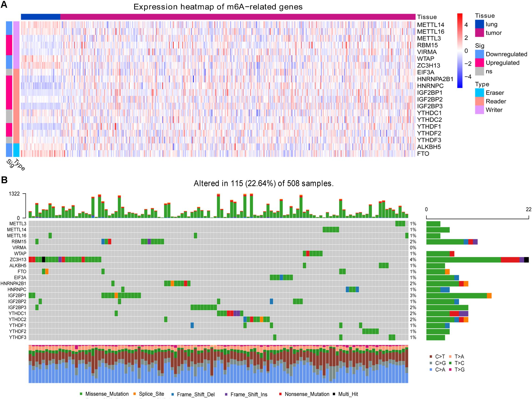This screenshot has height=399, width=532.
Task: Click the 22 axis maximum label
Action: pyautogui.click(x=528, y=209)
